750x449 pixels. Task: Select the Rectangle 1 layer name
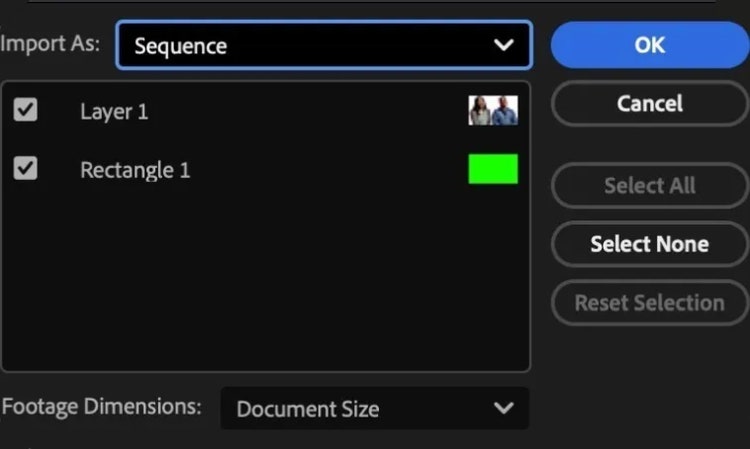(x=135, y=170)
